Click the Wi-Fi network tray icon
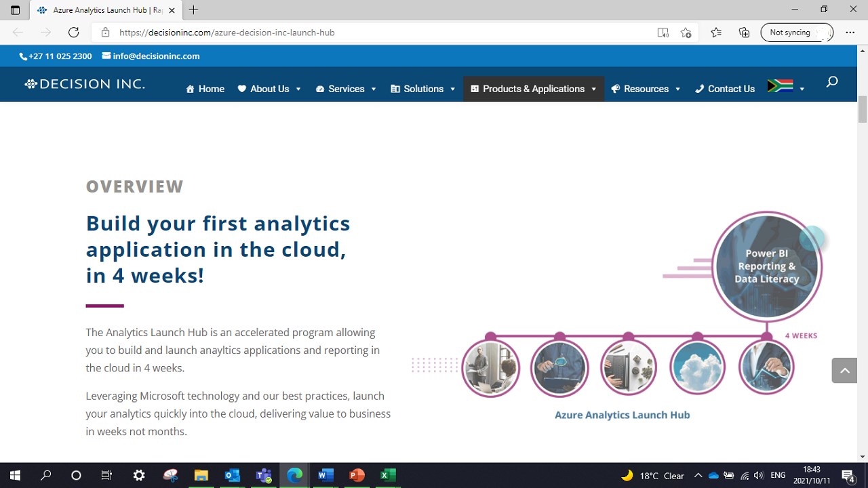 coord(745,476)
